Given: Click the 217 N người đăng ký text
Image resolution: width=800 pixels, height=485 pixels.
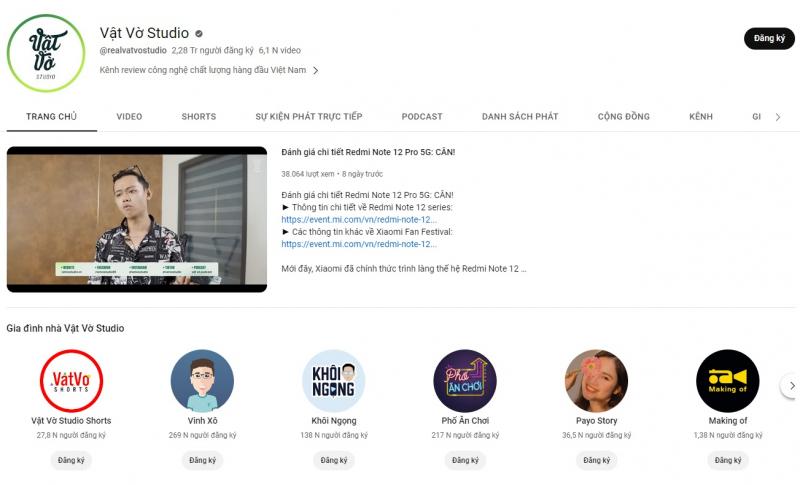Looking at the screenshot, I should [x=465, y=436].
